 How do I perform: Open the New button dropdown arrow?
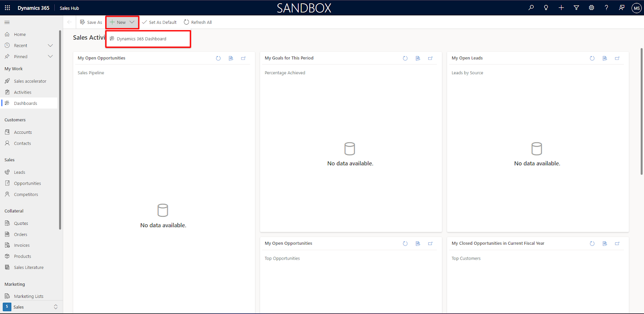(x=132, y=22)
